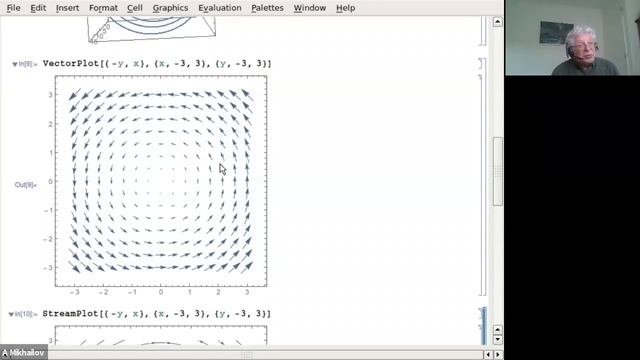Open the Help menu
Image resolution: width=640 pixels, height=360 pixels.
[345, 8]
